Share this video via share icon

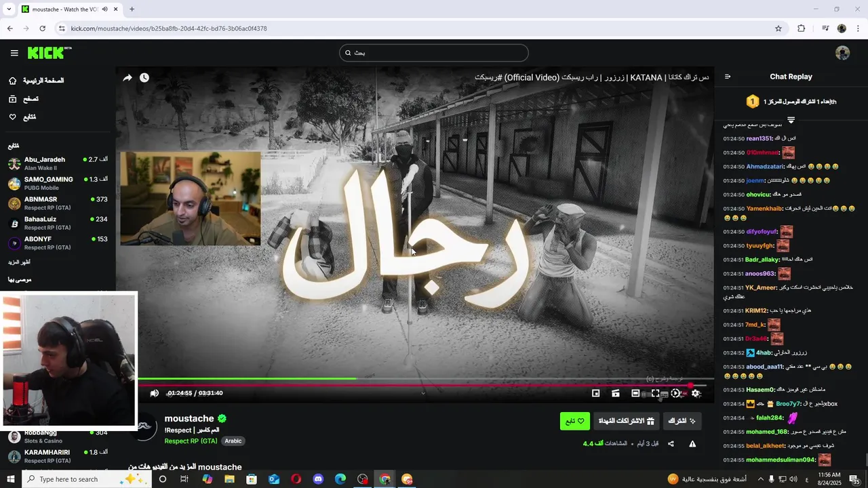coord(671,444)
